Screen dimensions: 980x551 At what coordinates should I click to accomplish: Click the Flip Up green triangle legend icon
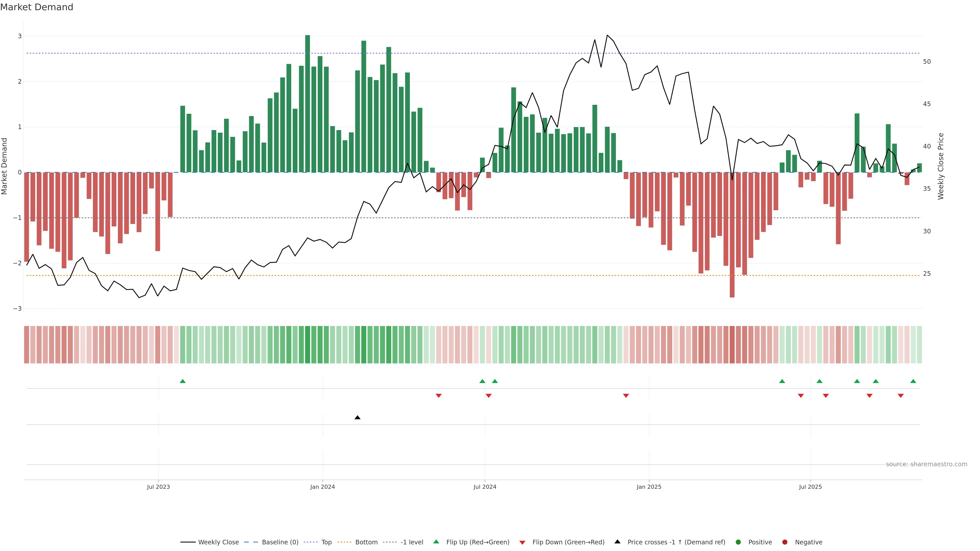pyautogui.click(x=436, y=542)
